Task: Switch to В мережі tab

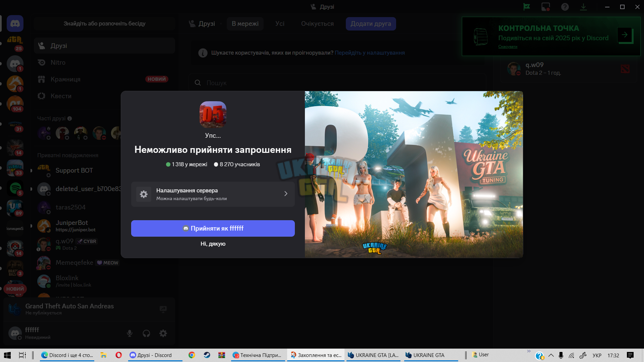Action: coord(245,24)
